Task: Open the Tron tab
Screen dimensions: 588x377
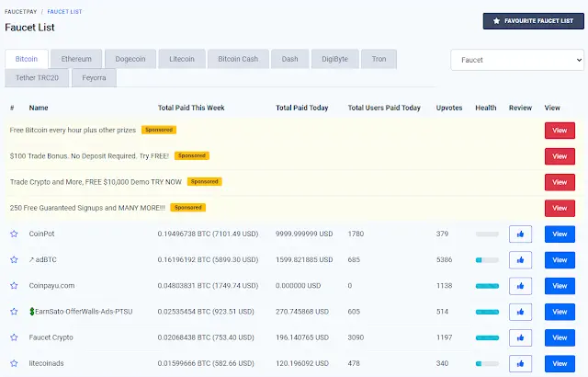Action: 379,59
